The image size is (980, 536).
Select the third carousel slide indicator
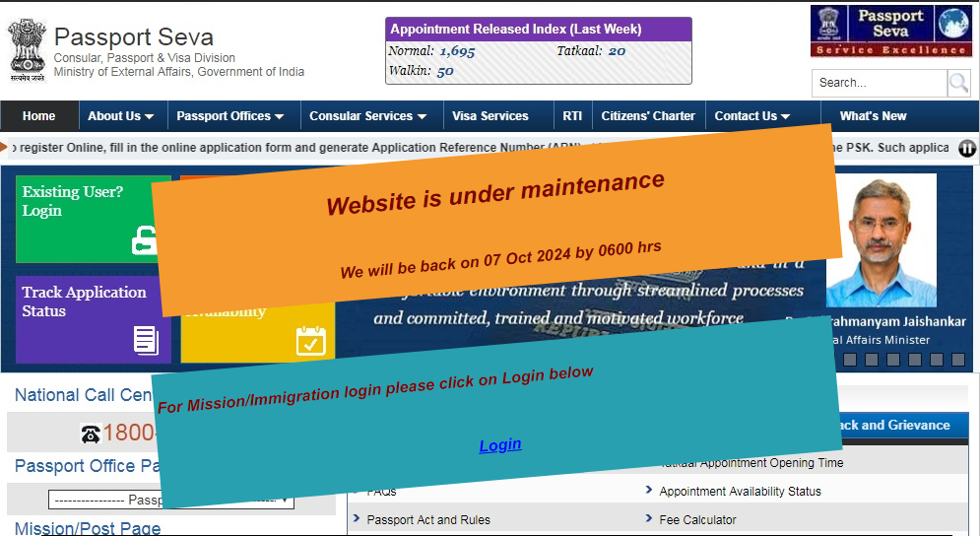[893, 360]
